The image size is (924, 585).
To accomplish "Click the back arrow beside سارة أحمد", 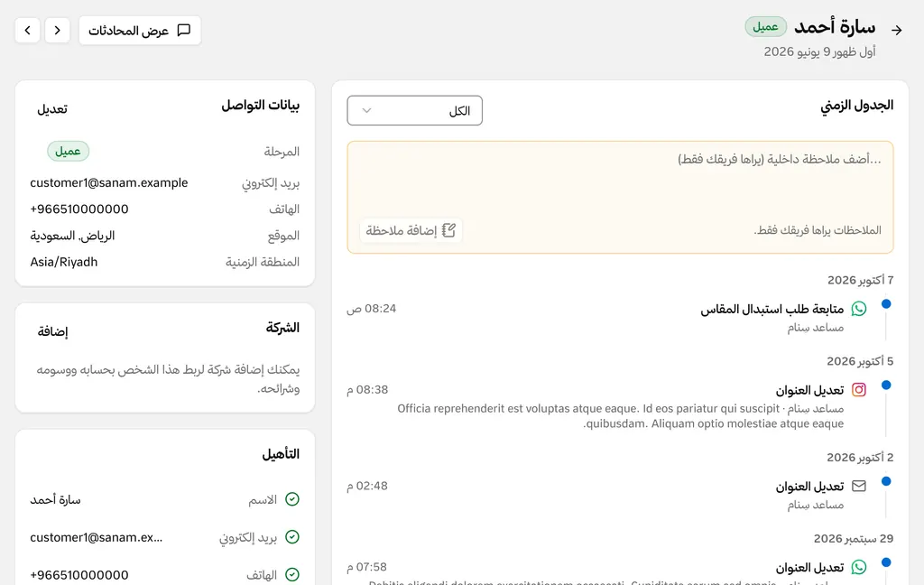I will pyautogui.click(x=896, y=30).
